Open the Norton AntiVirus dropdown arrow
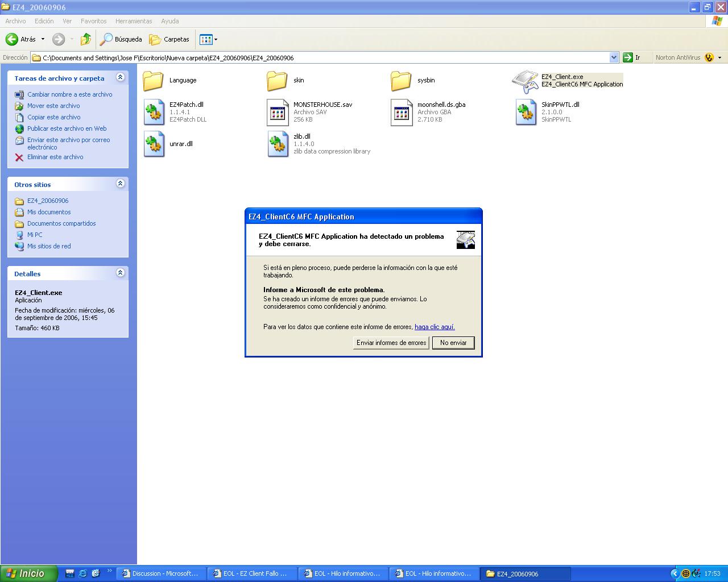 (719, 57)
